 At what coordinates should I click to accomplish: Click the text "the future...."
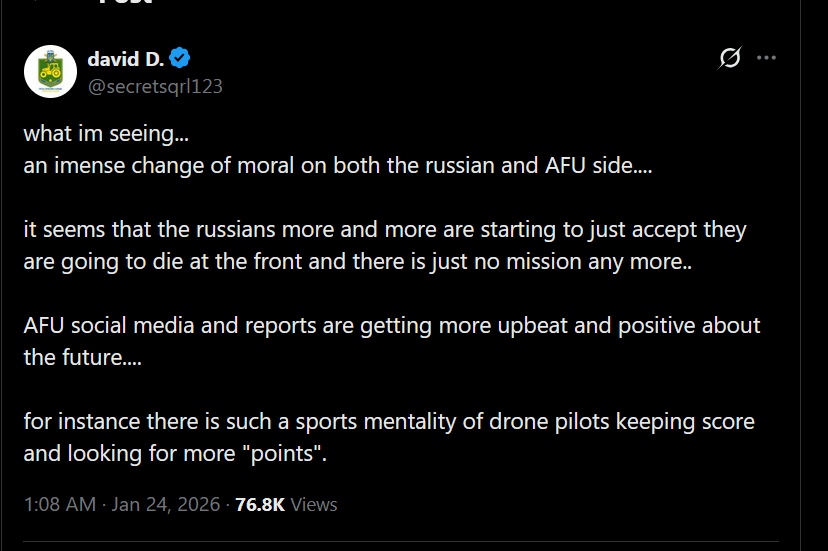point(82,357)
